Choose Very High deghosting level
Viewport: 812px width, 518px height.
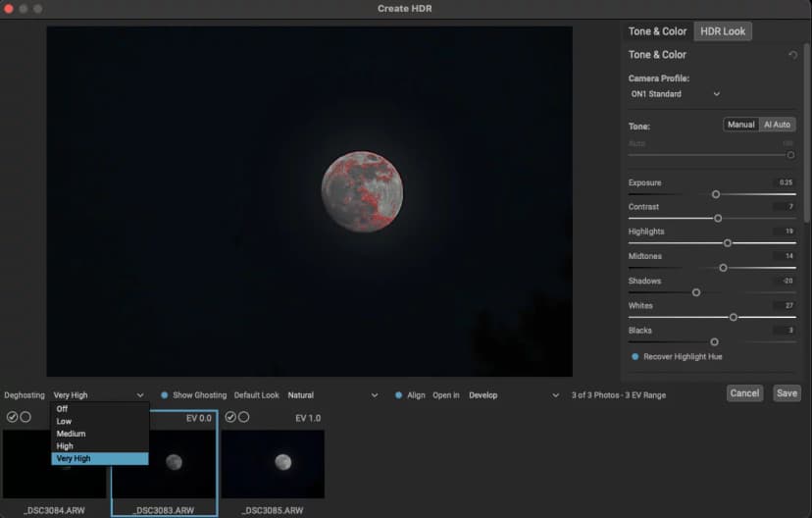pos(100,458)
